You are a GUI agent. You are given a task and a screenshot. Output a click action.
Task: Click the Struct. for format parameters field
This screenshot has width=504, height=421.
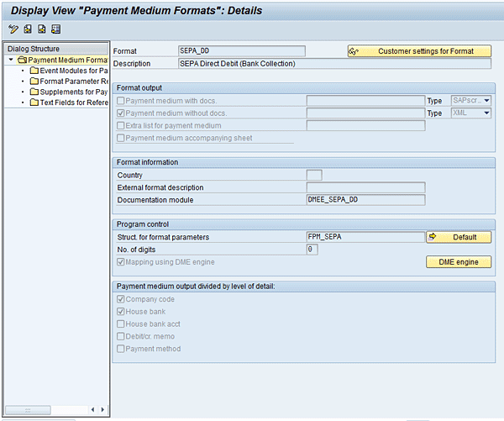pos(365,237)
